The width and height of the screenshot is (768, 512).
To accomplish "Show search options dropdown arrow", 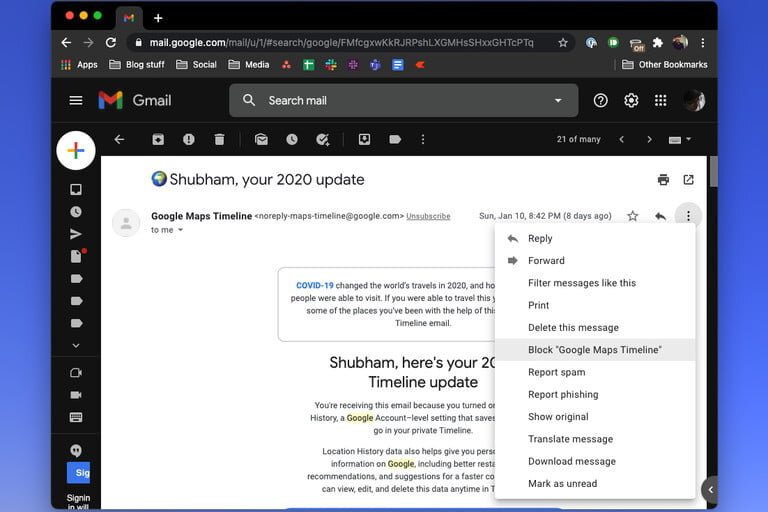I will (558, 100).
